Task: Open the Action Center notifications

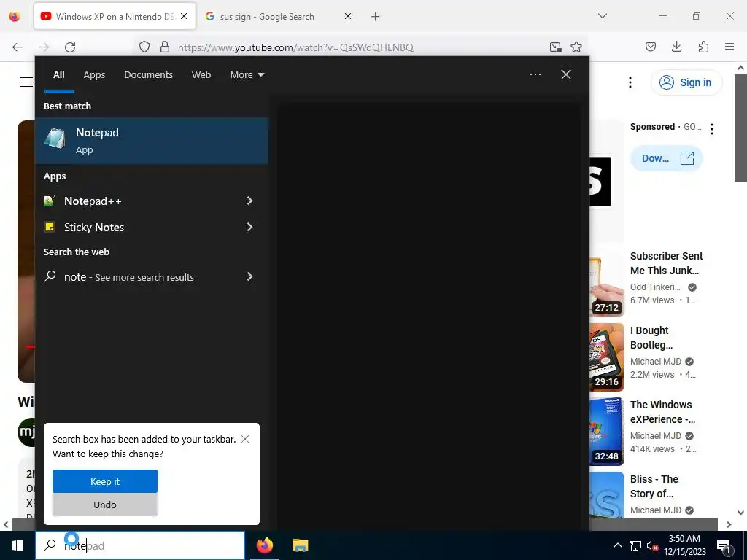Action: [x=724, y=546]
